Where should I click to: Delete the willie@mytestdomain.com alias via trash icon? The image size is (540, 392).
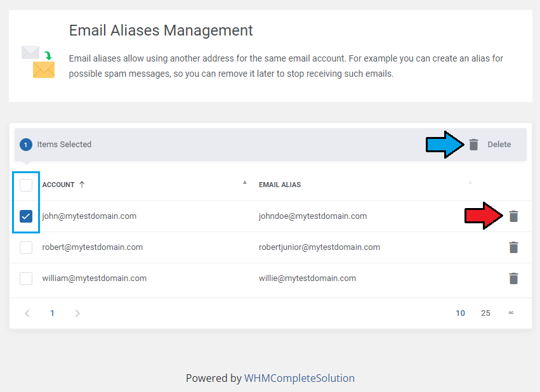point(513,278)
